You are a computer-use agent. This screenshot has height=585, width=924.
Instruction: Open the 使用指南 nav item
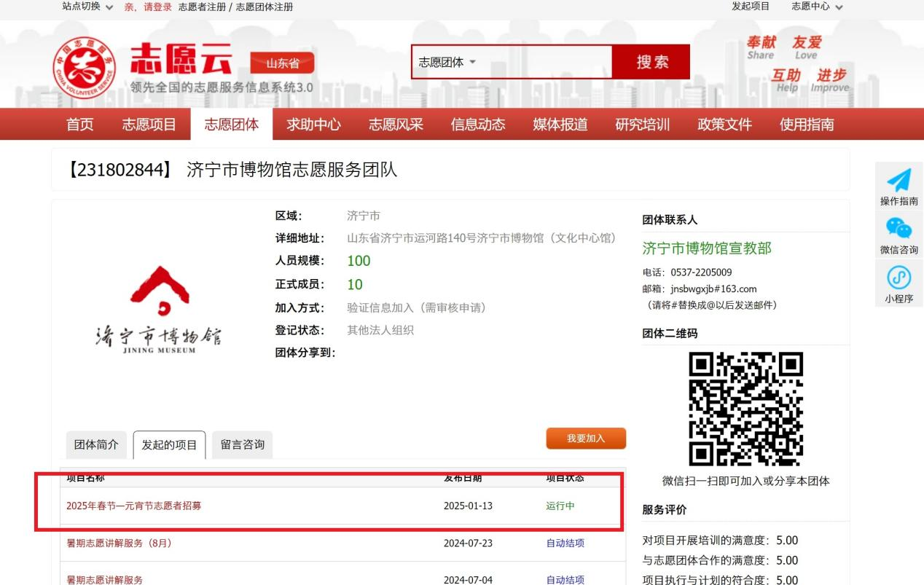click(807, 125)
